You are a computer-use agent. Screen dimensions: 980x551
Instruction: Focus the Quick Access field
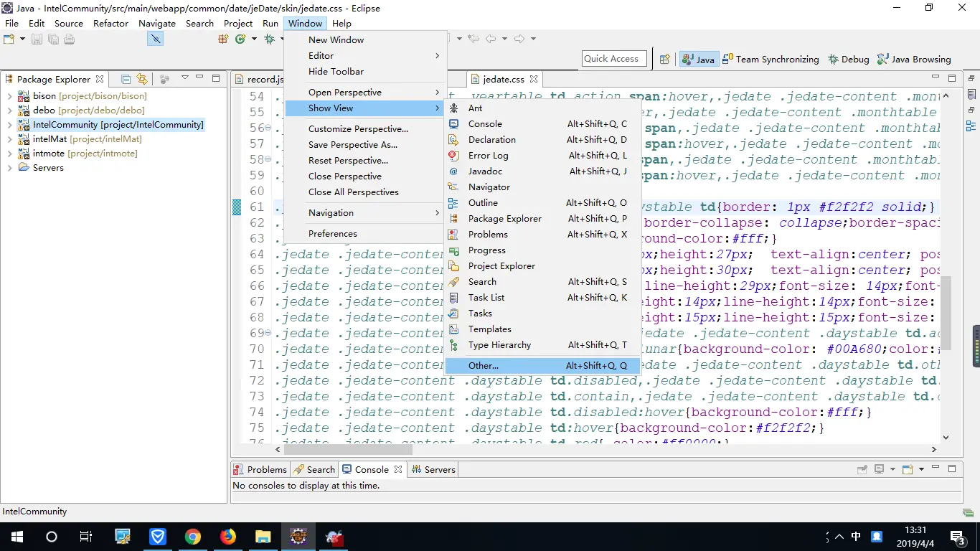(x=614, y=59)
